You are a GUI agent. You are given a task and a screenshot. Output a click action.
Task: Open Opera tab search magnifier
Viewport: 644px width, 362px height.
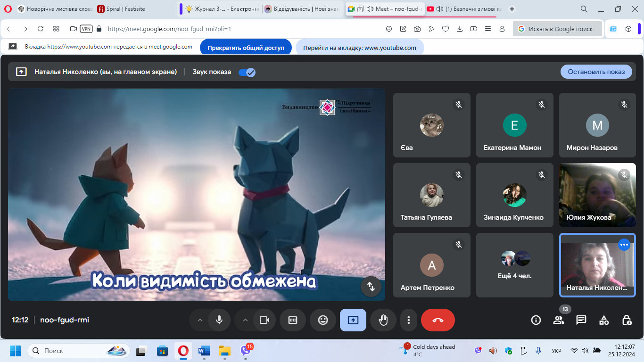(x=584, y=9)
